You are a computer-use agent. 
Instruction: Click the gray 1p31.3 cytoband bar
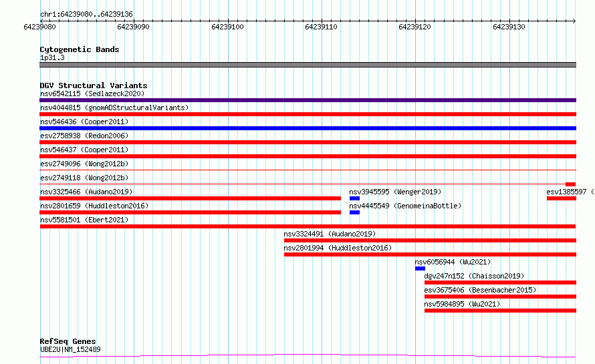point(308,65)
